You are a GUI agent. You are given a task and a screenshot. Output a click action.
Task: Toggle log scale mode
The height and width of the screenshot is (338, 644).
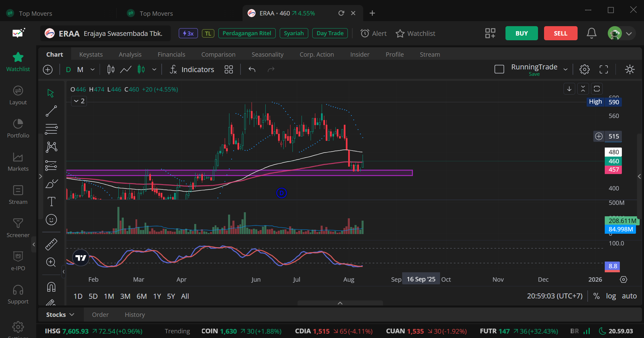tap(611, 296)
